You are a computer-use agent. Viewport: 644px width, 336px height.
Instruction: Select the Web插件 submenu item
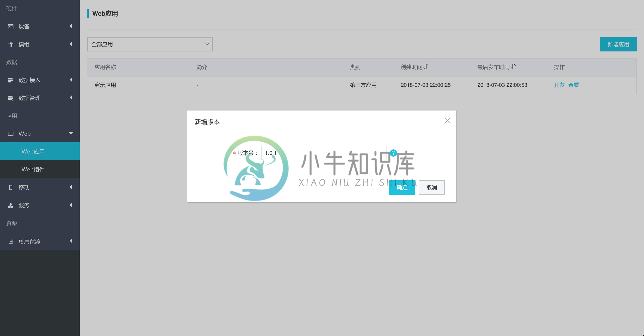tap(40, 169)
